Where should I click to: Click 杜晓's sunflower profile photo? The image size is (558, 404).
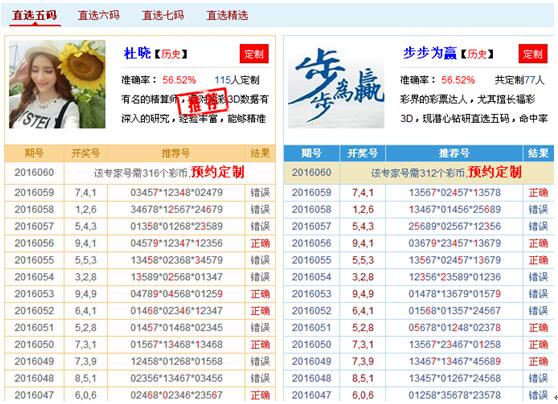(x=57, y=84)
